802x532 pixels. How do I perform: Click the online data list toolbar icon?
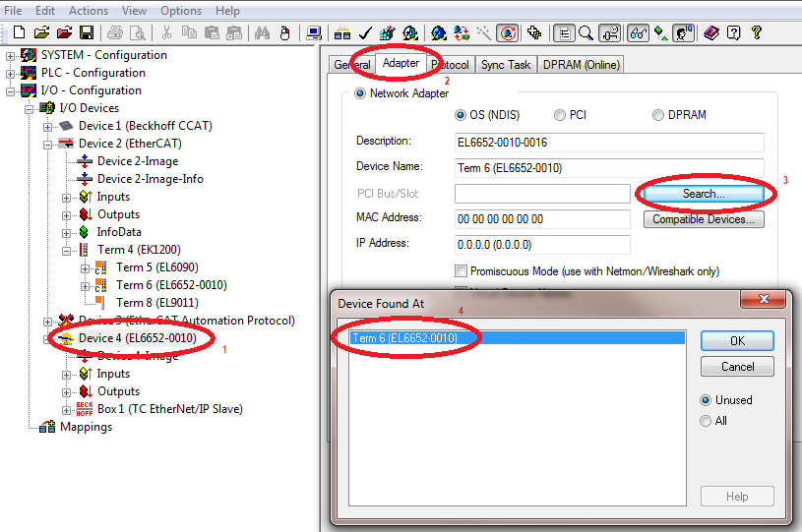point(564,32)
